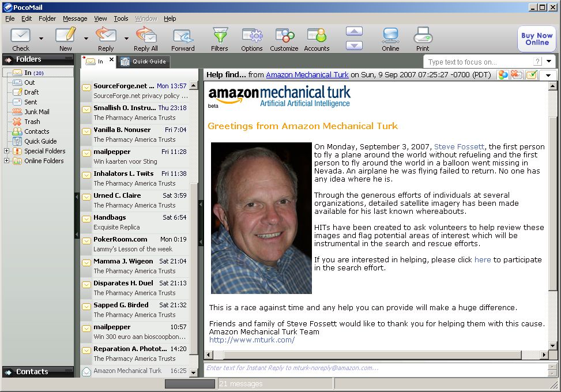Viewport: 561px width, 392px height.
Task: Open the search options dropdown arrow
Action: [549, 62]
